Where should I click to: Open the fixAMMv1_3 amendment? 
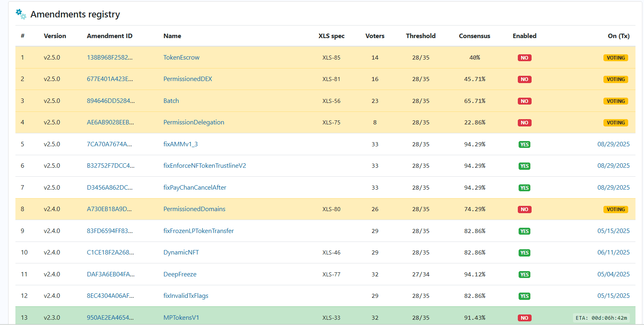(180, 144)
